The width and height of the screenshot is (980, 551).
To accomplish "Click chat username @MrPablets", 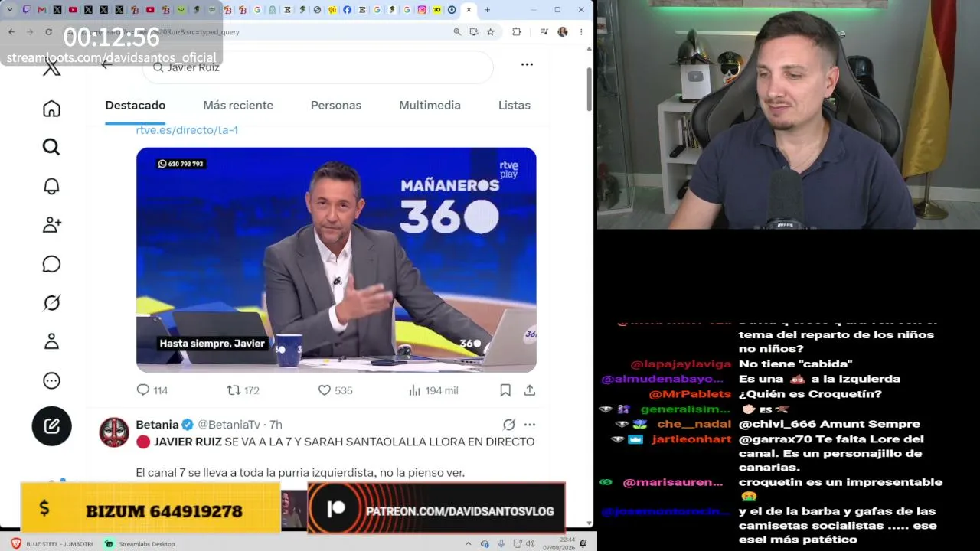I will 690,395.
